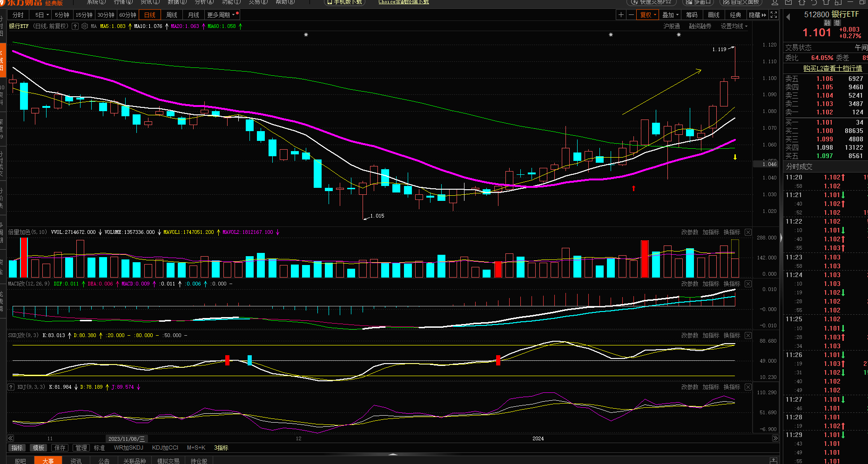The height and width of the screenshot is (464, 868).
Task: Select the 资讯 tab at bottom
Action: (76, 461)
